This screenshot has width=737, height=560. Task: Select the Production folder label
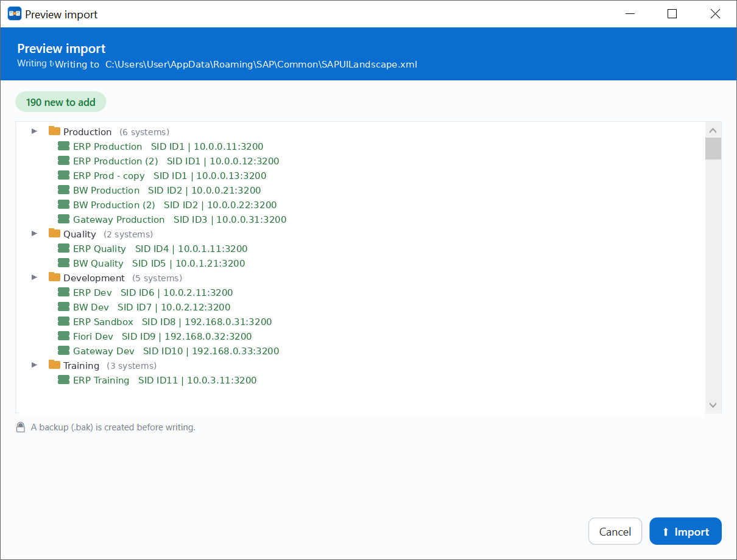pos(88,132)
